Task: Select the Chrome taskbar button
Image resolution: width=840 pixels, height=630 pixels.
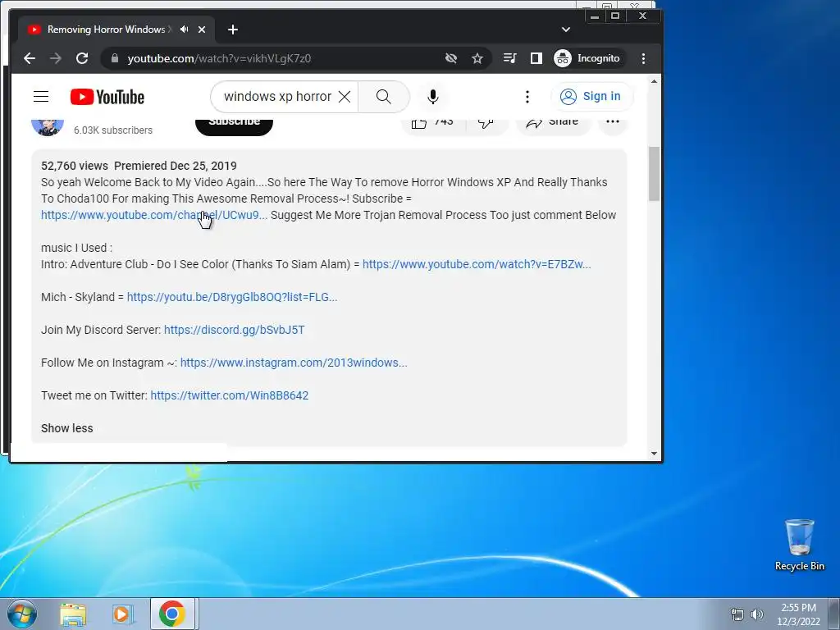Action: [x=172, y=614]
